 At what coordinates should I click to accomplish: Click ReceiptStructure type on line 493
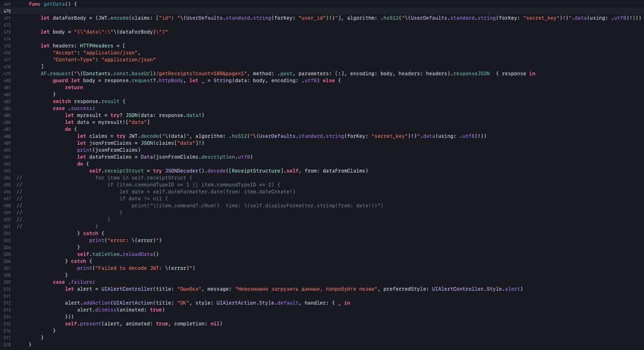coord(257,170)
